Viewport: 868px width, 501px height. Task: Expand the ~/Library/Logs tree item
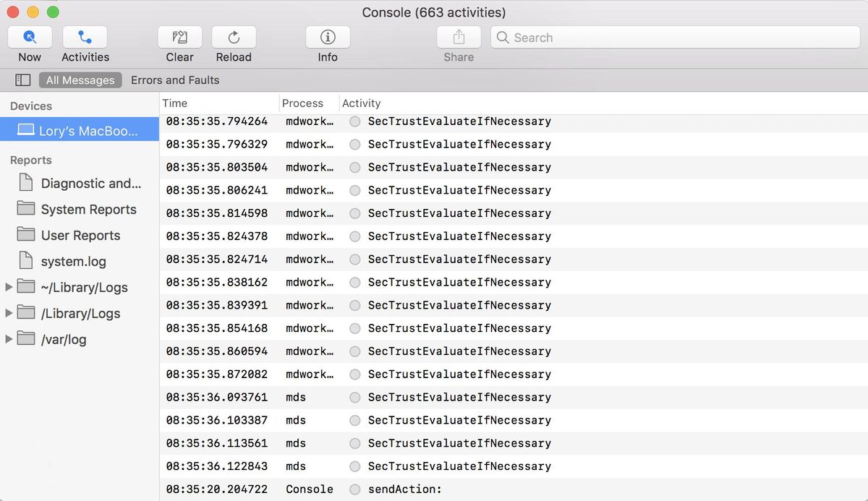pos(9,287)
